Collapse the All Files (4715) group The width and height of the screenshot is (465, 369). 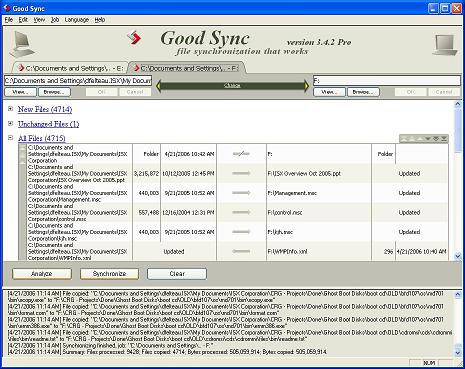click(10, 138)
